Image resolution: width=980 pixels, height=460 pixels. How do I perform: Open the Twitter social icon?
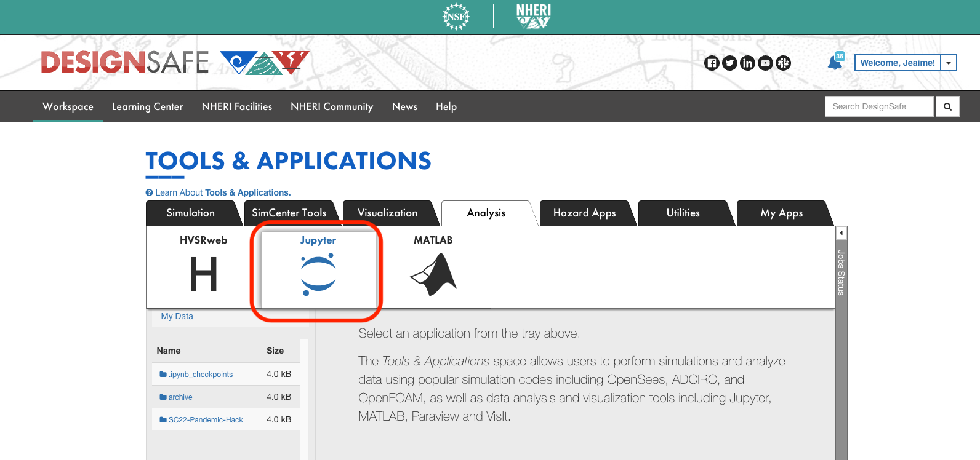(x=729, y=63)
